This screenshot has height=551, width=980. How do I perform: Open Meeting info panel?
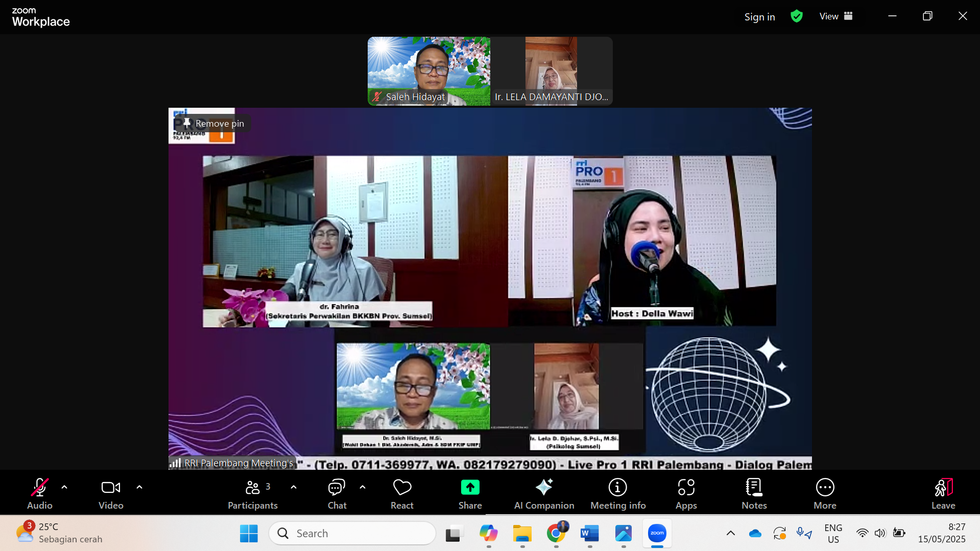617,493
